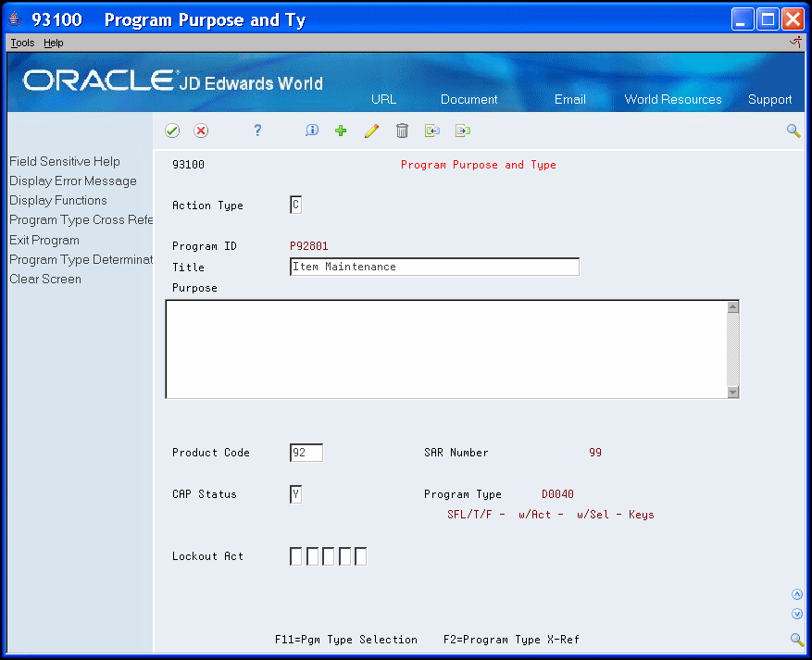
Task: Close the 93100 window
Action: click(793, 19)
